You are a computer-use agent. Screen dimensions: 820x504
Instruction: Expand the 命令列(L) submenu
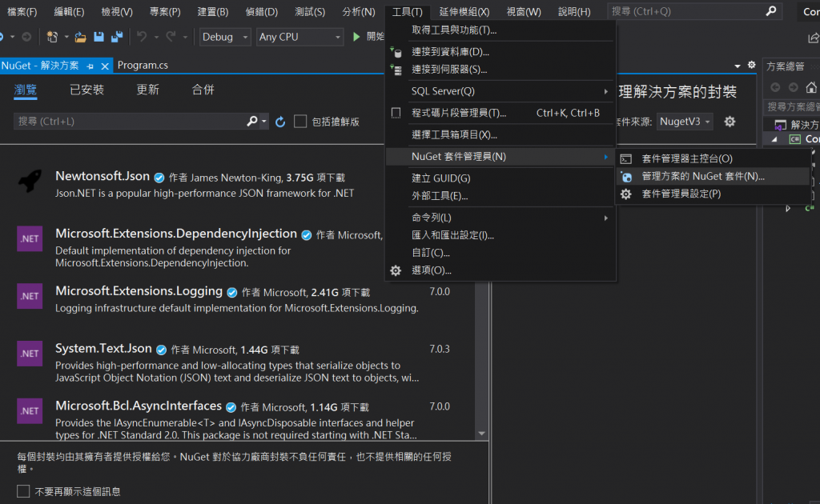500,218
